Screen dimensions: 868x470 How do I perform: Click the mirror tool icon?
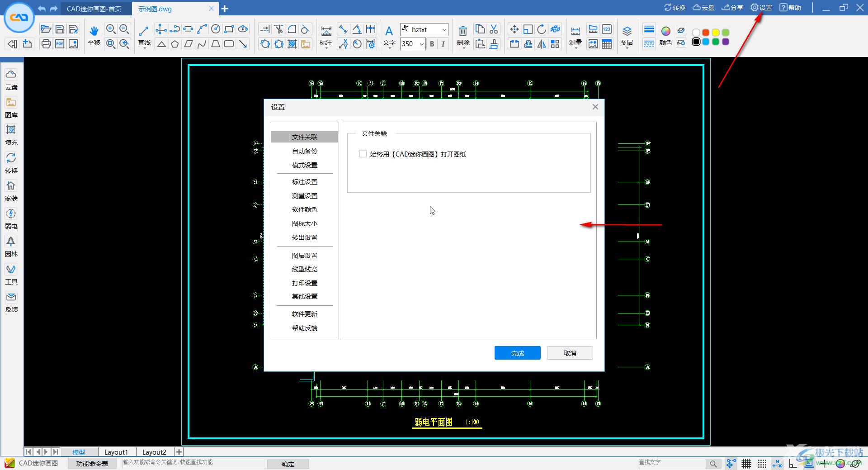(542, 44)
